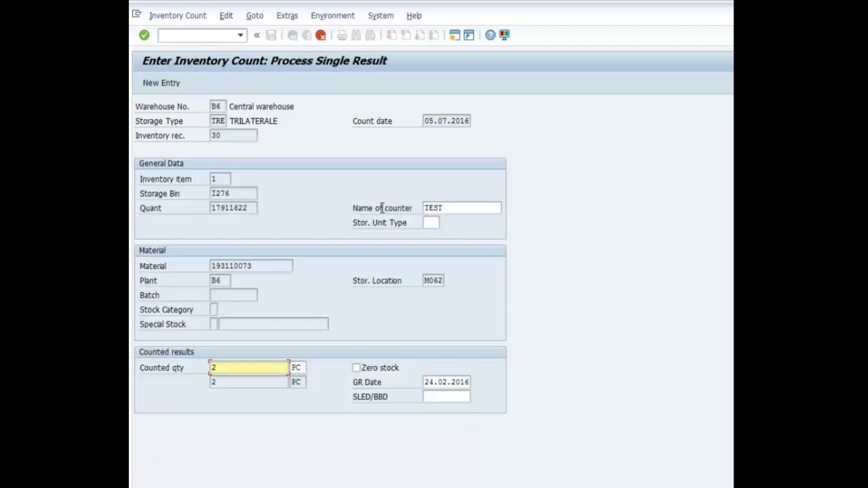Screen dimensions: 868x488
Task: Click the Inventory rec. value 30
Action: coord(233,136)
